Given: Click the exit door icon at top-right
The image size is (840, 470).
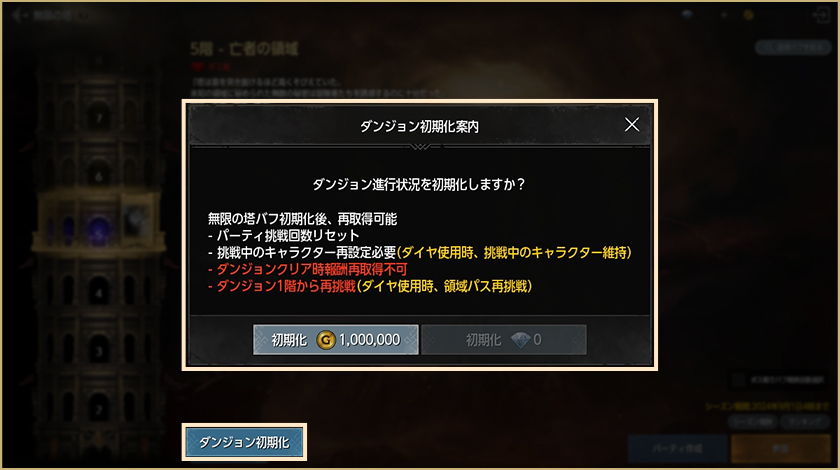Looking at the screenshot, I should point(822,15).
